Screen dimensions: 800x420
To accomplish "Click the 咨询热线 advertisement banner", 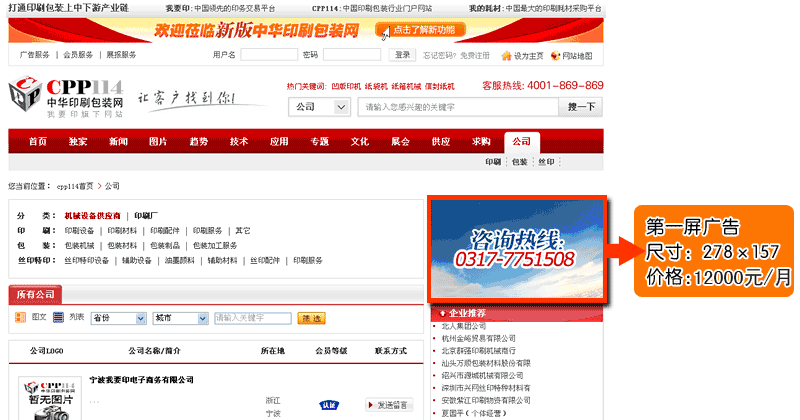I will tap(516, 247).
